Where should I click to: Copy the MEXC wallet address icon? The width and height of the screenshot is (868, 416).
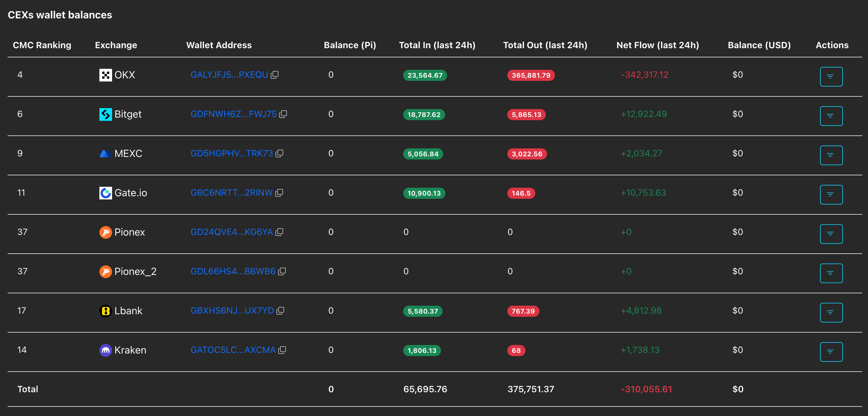[x=279, y=153]
